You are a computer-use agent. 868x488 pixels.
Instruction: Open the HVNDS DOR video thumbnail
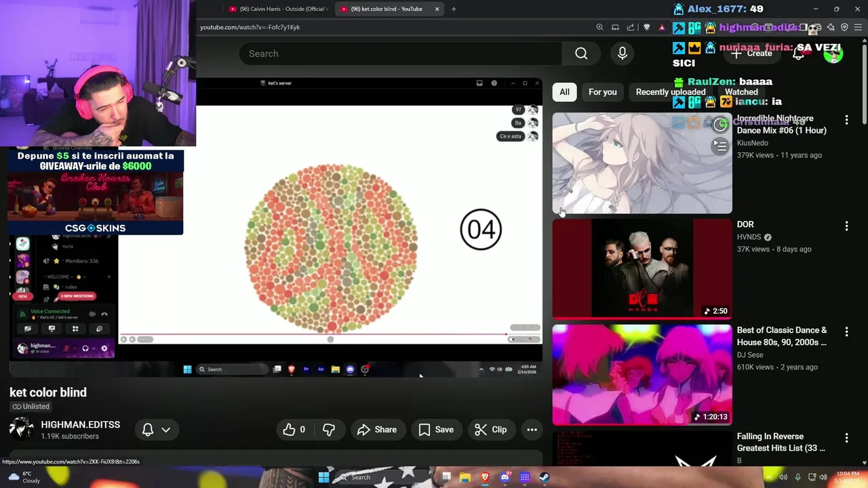pyautogui.click(x=642, y=269)
